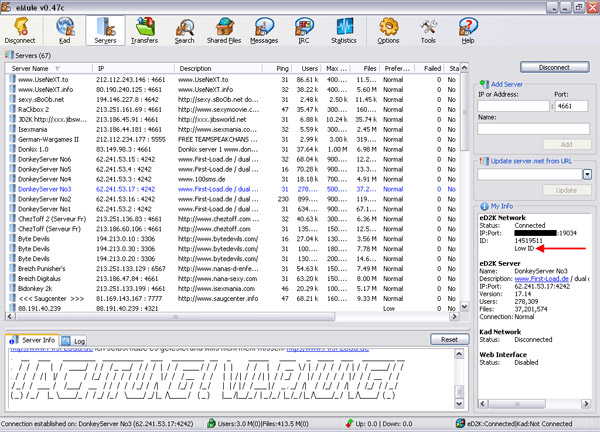600x432 pixels.
Task: Click the Disconnect toolbar icon
Action: pyautogui.click(x=19, y=28)
